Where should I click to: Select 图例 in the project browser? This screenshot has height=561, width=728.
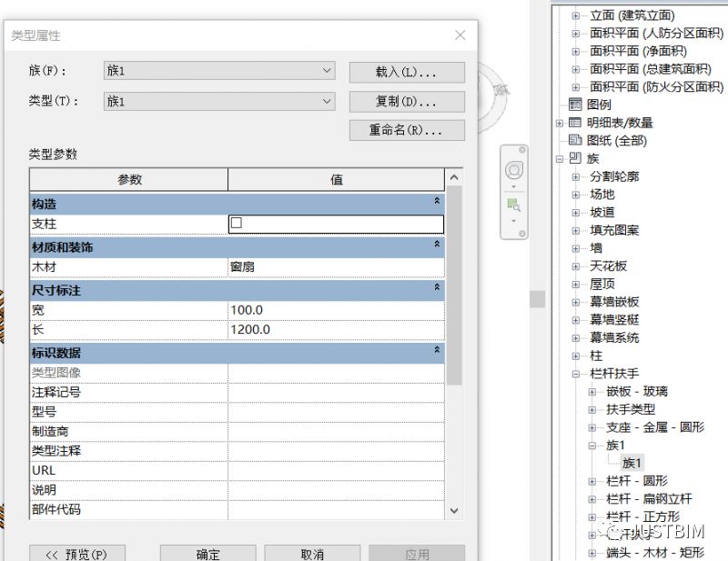click(599, 105)
